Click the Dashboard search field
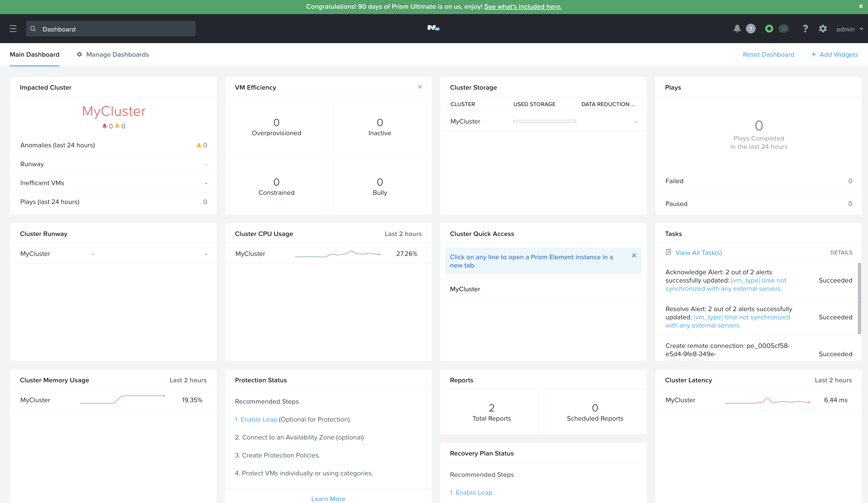The width and height of the screenshot is (868, 503). 111,29
